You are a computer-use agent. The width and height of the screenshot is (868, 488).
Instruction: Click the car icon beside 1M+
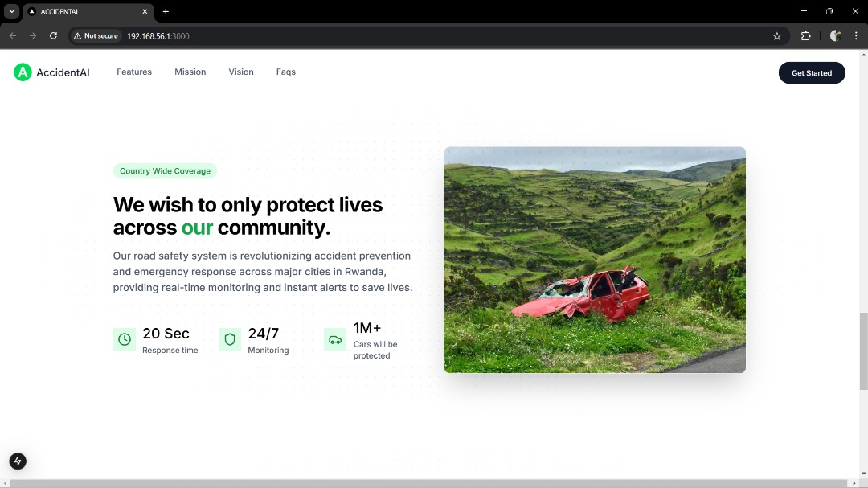point(335,339)
